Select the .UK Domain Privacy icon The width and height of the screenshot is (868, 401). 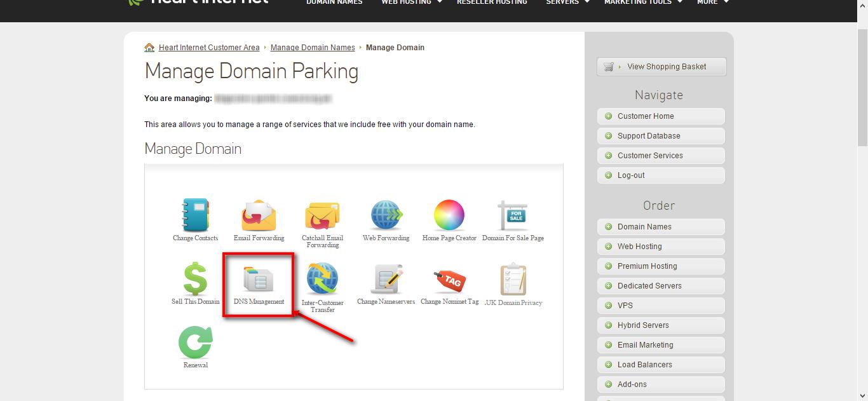tap(513, 280)
